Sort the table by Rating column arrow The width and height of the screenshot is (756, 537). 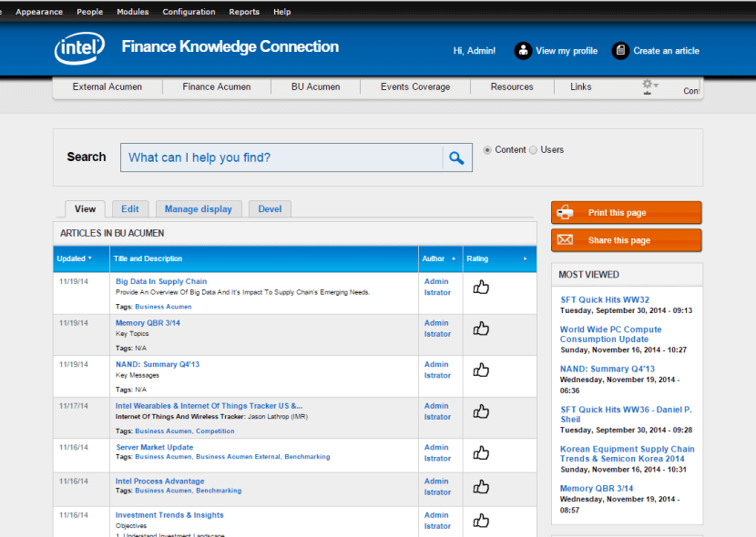pyautogui.click(x=525, y=258)
